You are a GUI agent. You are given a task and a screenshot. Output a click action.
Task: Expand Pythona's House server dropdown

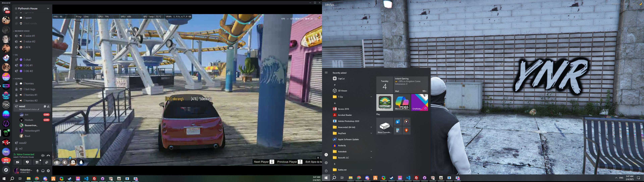tap(48, 9)
